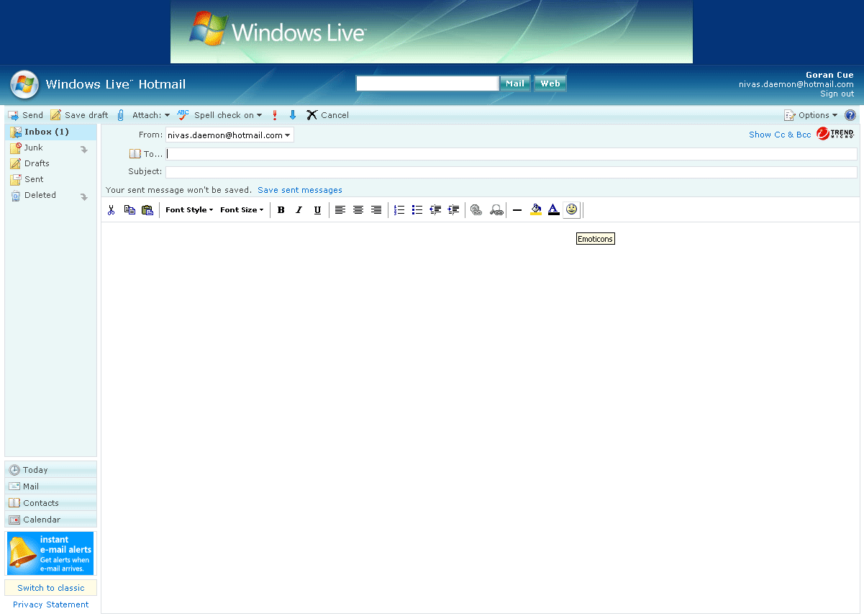Switch to the Calendar section

(x=50, y=520)
